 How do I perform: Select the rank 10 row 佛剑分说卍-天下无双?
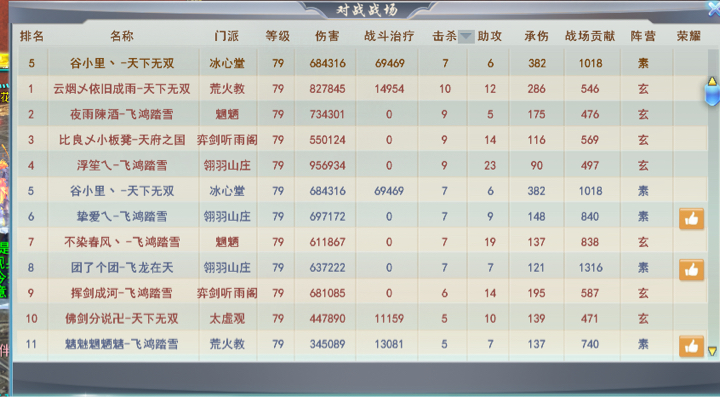(x=362, y=318)
